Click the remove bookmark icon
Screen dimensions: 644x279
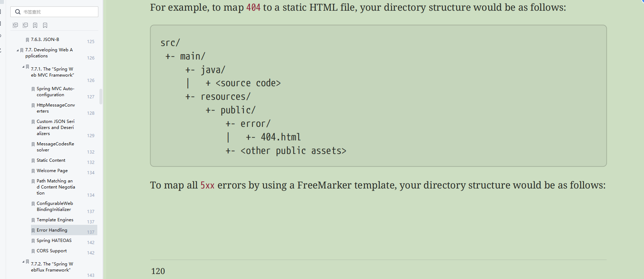coord(45,25)
